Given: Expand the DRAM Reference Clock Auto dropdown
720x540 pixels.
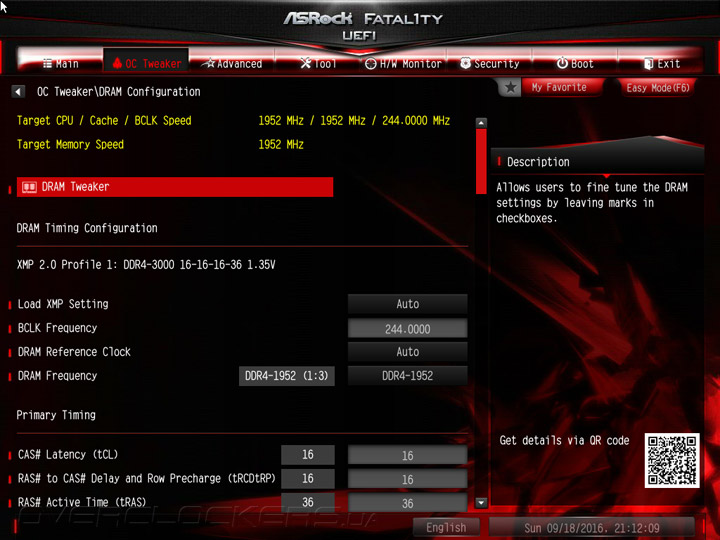Looking at the screenshot, I should click(407, 352).
